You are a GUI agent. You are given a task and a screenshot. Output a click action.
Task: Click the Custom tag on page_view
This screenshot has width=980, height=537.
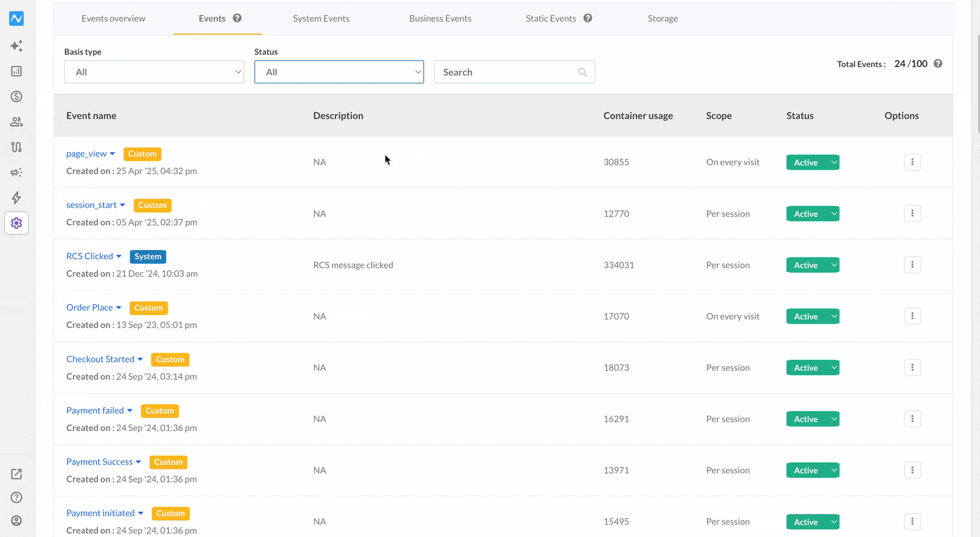143,154
